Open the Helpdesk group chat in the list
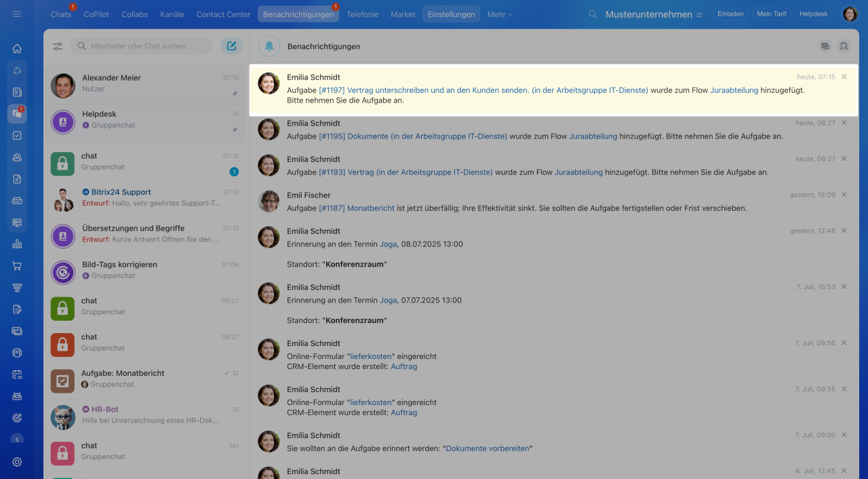The width and height of the screenshot is (868, 479). pyautogui.click(x=146, y=122)
